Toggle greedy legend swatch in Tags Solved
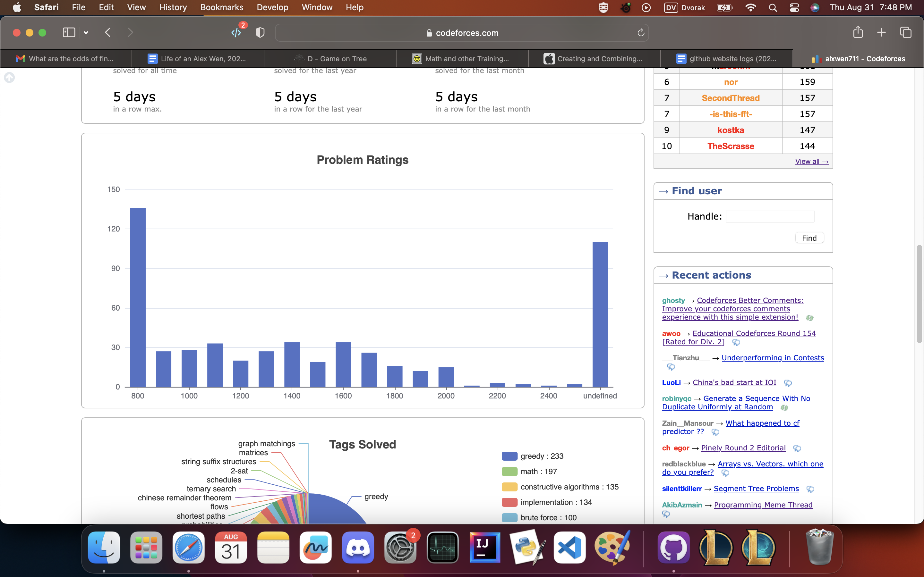Image resolution: width=924 pixels, height=577 pixels. (x=509, y=456)
